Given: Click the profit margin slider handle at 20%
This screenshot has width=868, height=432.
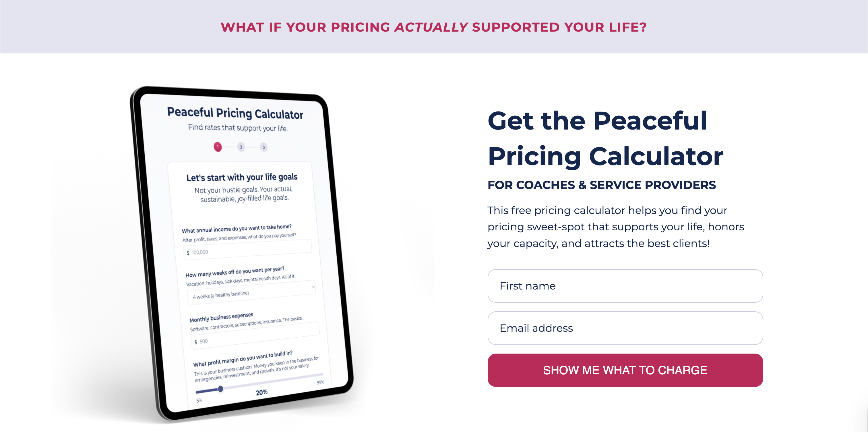Looking at the screenshot, I should (x=221, y=389).
